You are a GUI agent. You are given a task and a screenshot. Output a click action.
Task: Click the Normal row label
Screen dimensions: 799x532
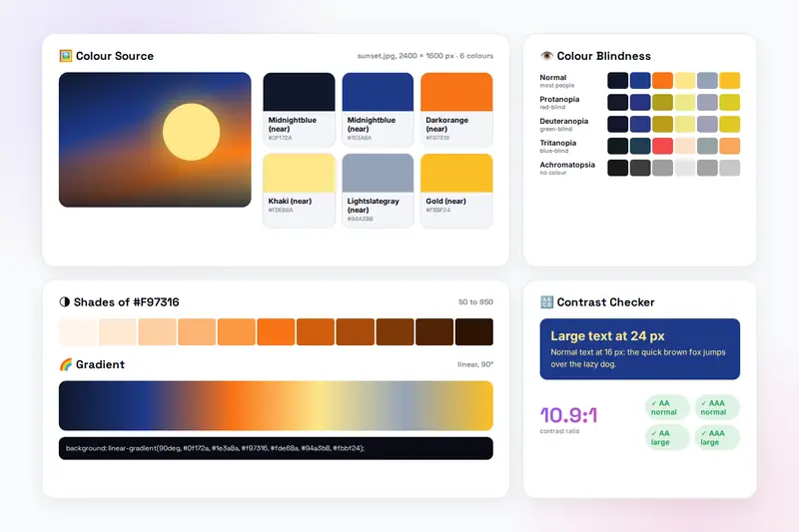pos(556,81)
